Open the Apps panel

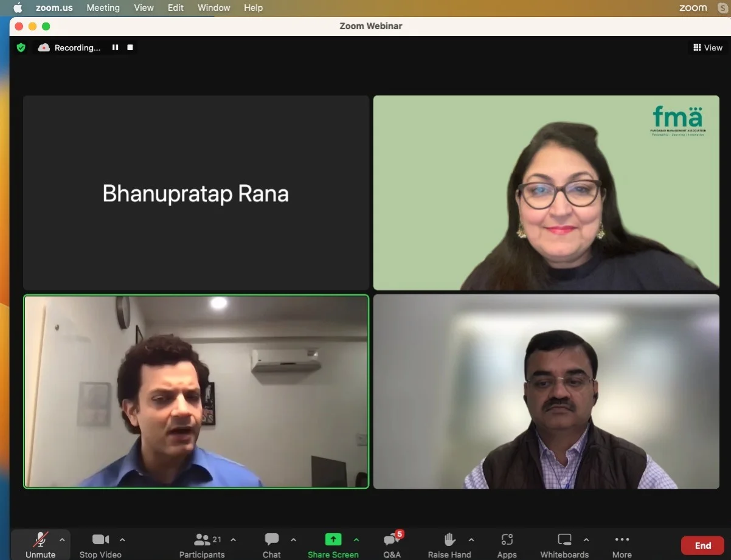[507, 545]
